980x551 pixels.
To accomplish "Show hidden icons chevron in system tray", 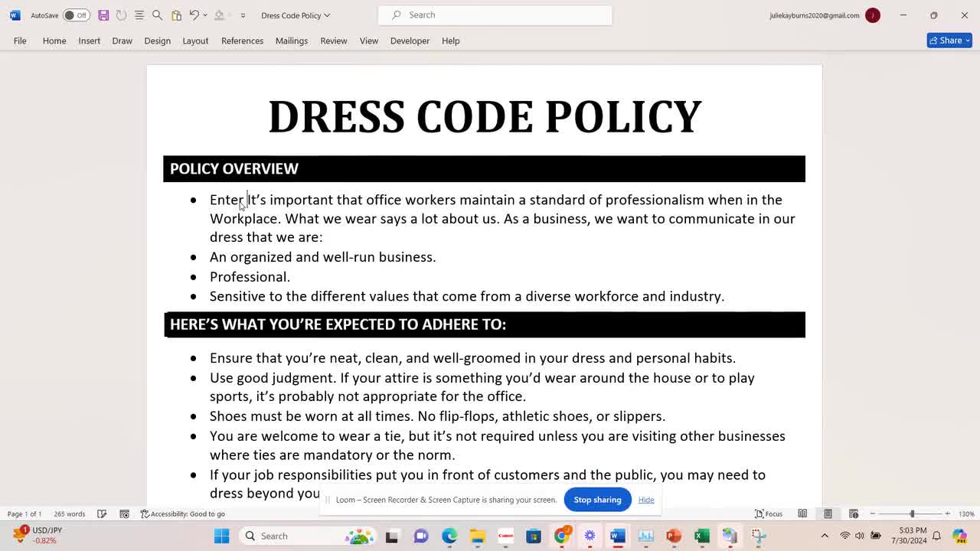I will point(825,536).
